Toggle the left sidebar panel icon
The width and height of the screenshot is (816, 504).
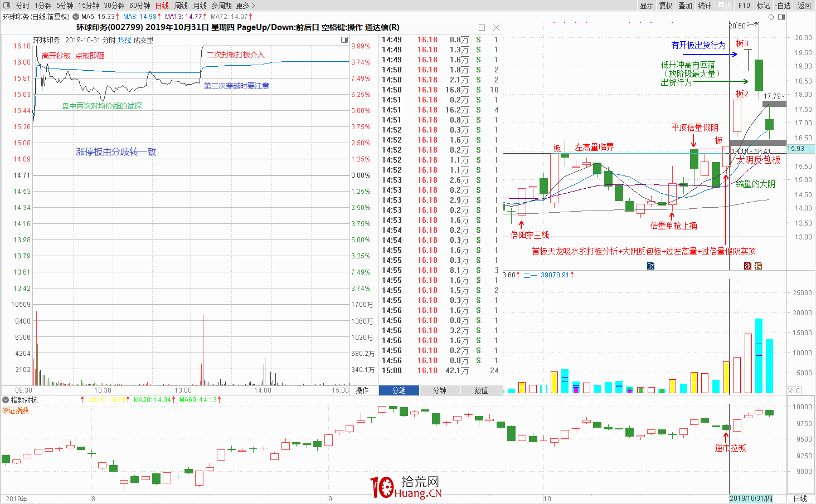(7, 5)
